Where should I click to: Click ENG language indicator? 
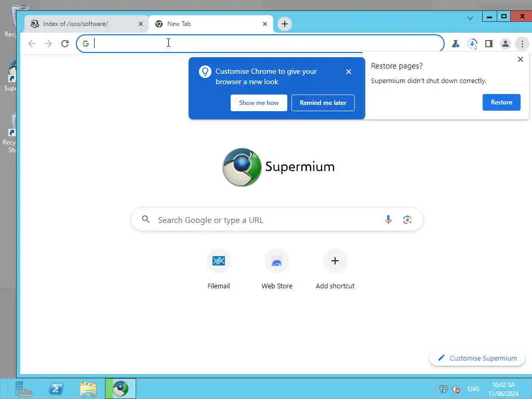tap(473, 389)
